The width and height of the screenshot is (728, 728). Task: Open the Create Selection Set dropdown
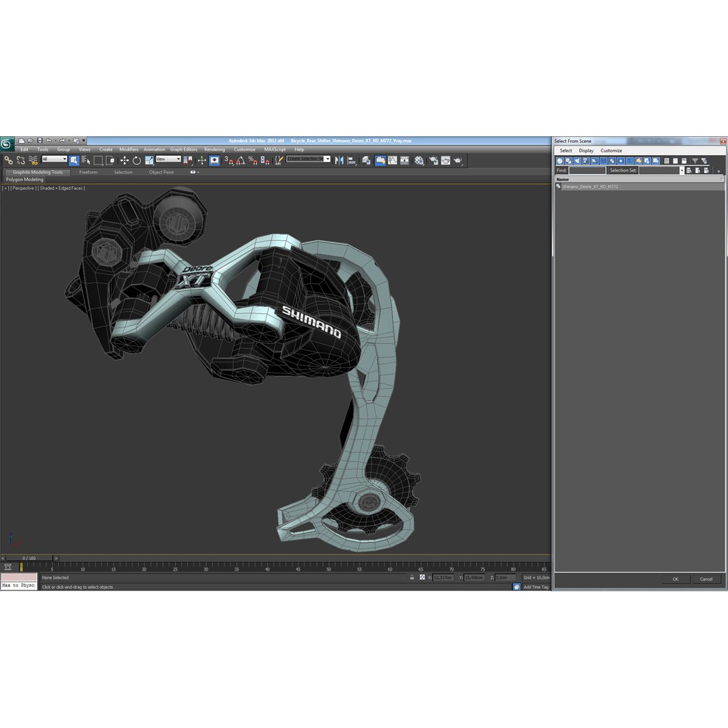coord(328,159)
